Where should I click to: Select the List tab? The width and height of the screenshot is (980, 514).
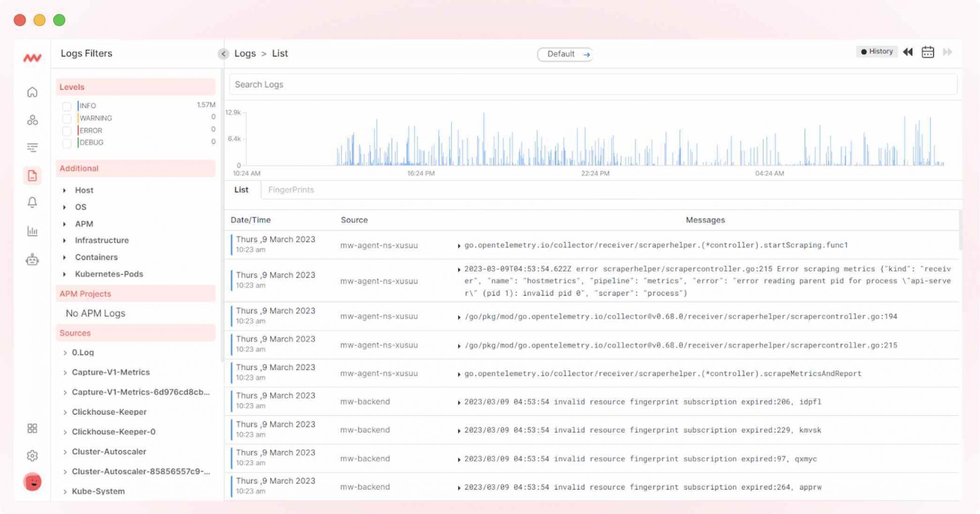241,189
